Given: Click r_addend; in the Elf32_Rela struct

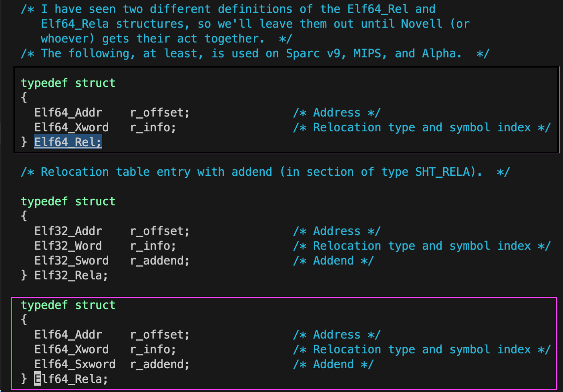Looking at the screenshot, I should 160,260.
